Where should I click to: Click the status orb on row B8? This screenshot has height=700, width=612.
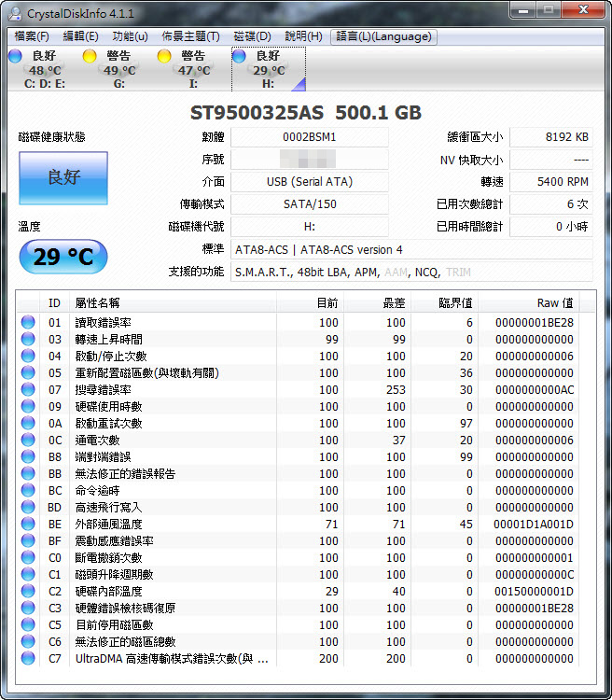coord(28,456)
